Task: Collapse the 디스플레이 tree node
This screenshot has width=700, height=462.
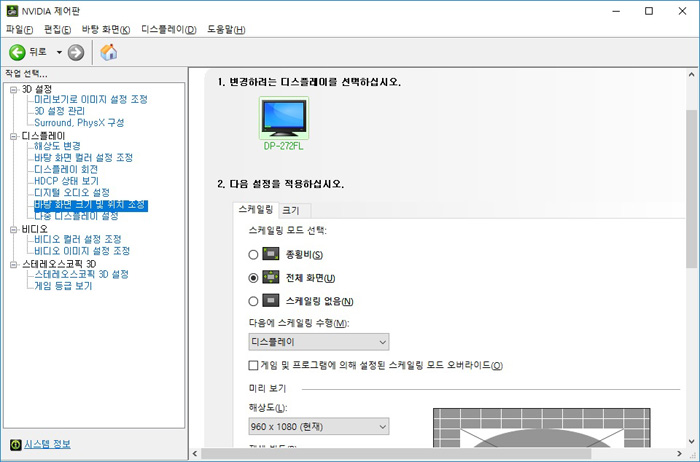Action: coord(13,136)
